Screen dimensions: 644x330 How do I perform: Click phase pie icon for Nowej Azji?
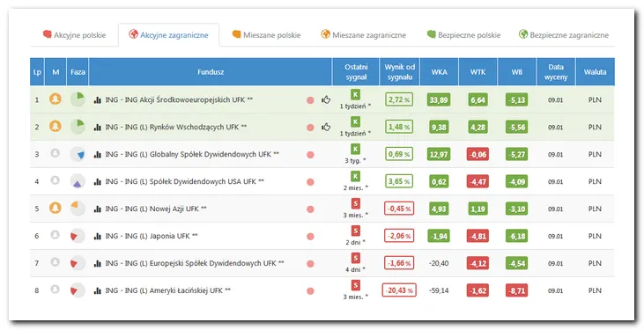point(78,208)
